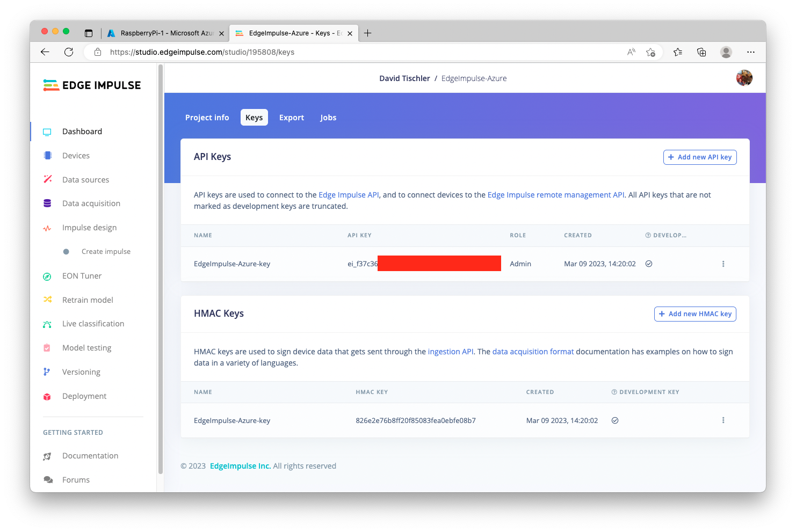View site information lock icon

point(98,52)
